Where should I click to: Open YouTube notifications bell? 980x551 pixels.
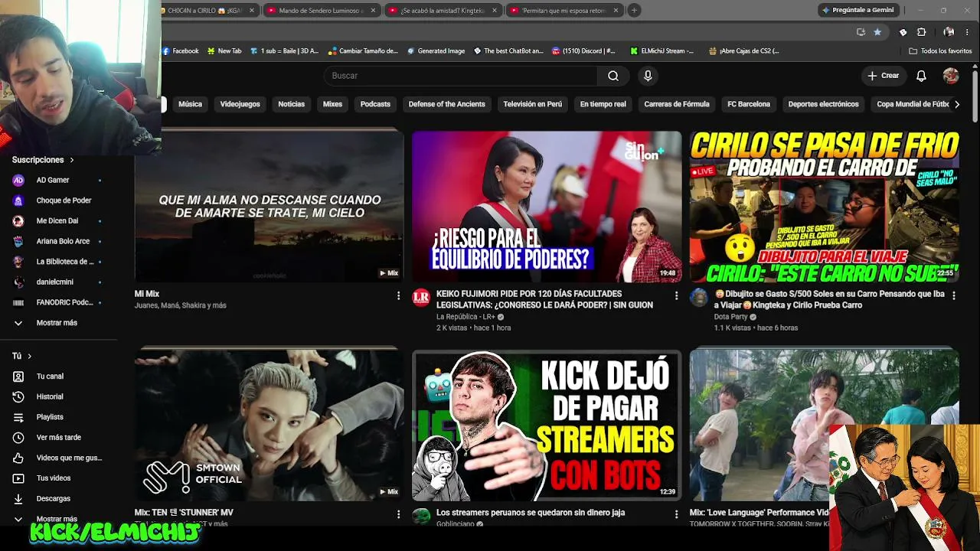[921, 76]
